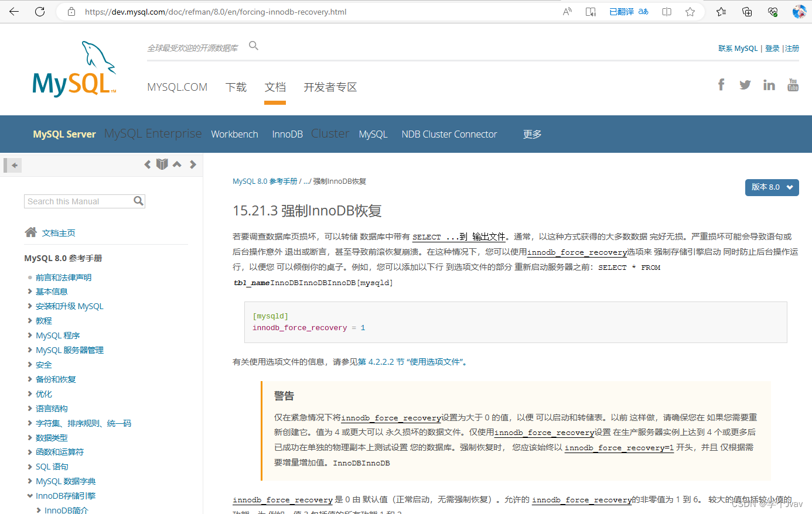Open the browser health/performance icon

(772, 11)
